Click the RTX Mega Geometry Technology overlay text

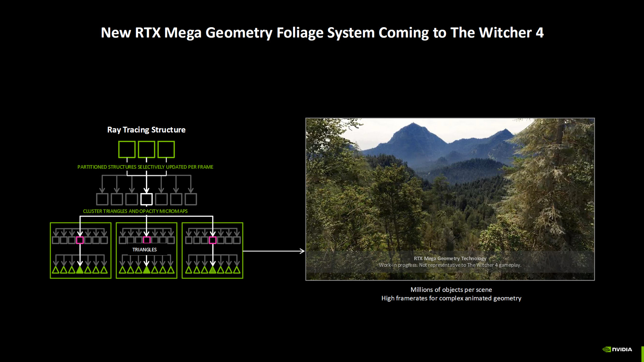pyautogui.click(x=450, y=258)
